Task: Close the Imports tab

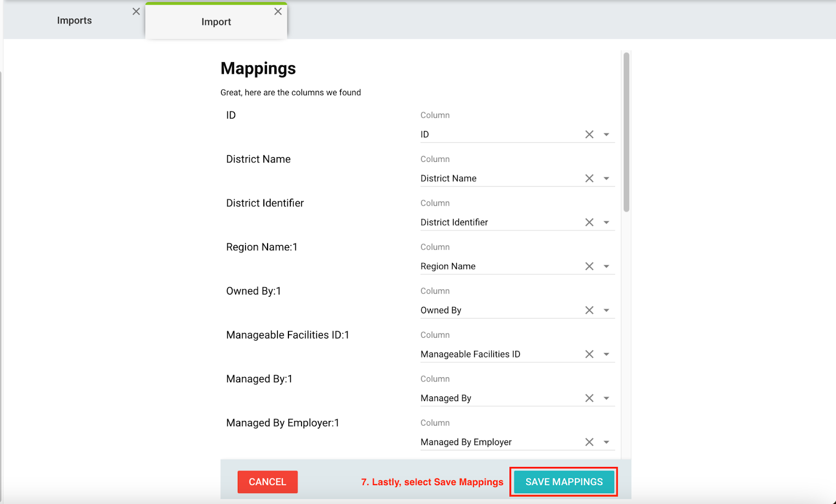Action: [136, 11]
